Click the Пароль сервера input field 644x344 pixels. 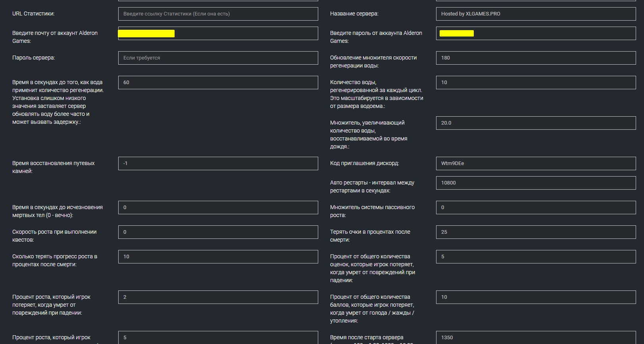click(218, 58)
